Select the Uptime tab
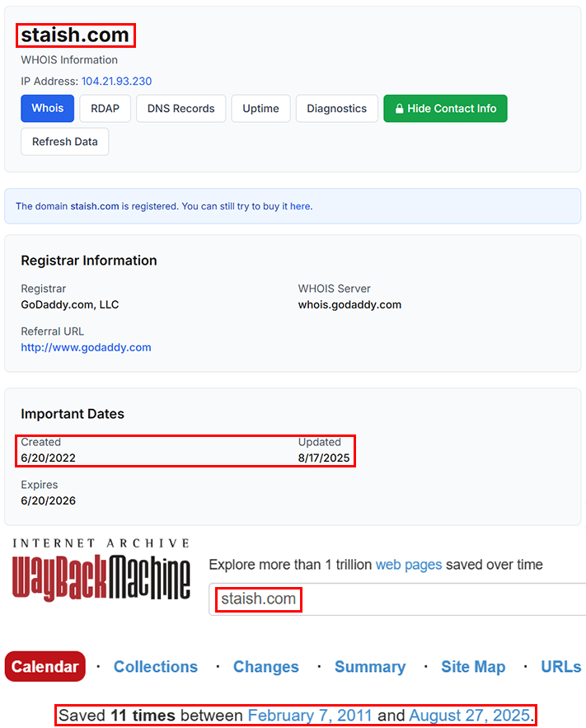 click(260, 109)
